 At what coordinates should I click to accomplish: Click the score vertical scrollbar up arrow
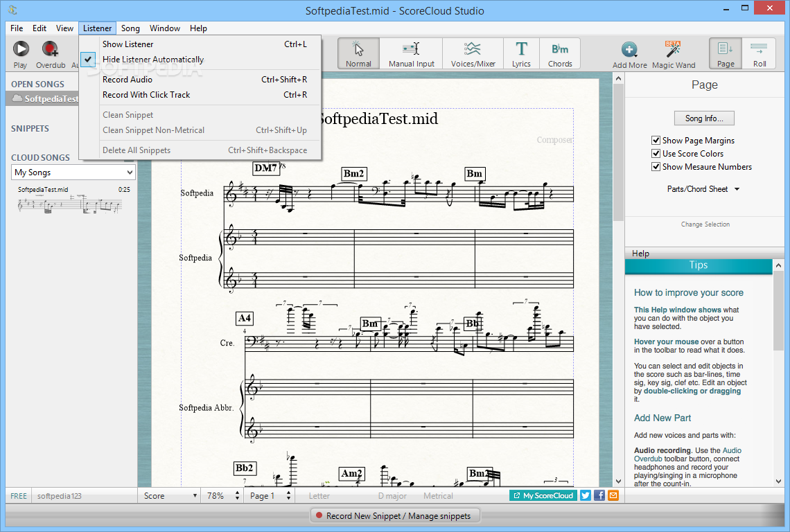(618, 78)
